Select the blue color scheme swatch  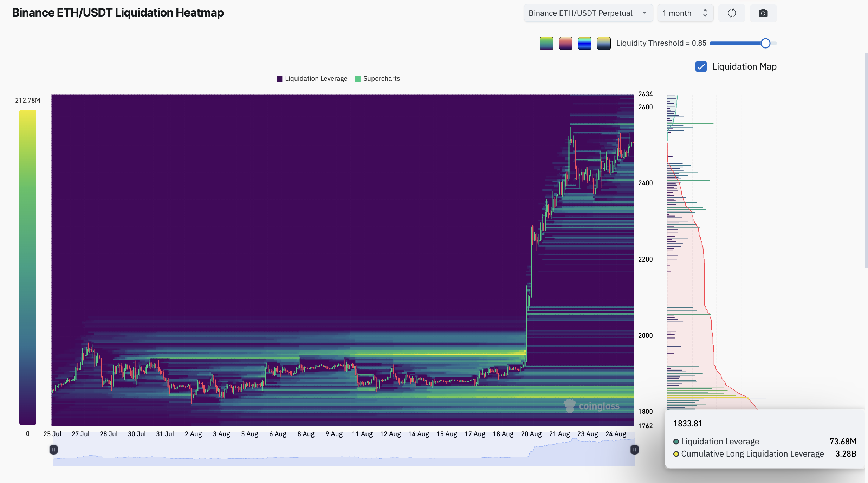click(585, 43)
